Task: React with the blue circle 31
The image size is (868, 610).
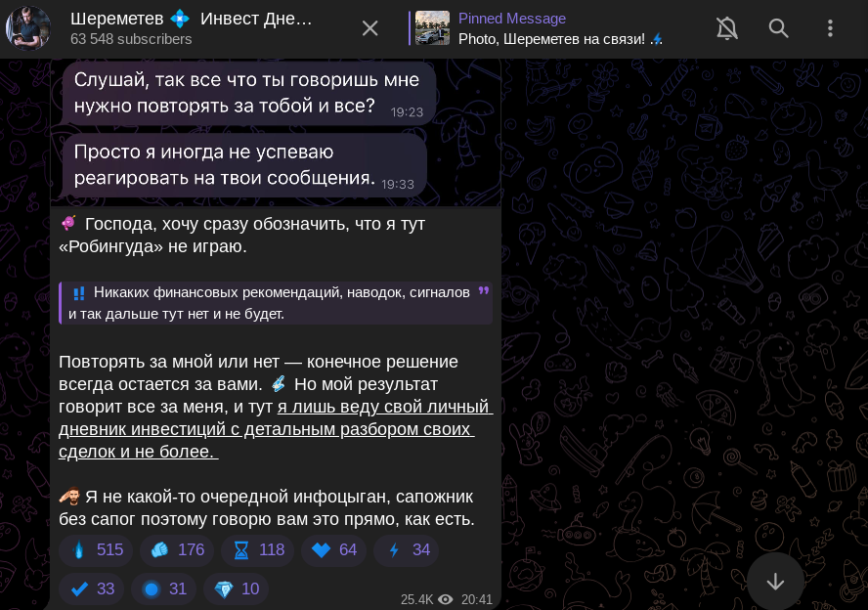Action: pos(164,588)
